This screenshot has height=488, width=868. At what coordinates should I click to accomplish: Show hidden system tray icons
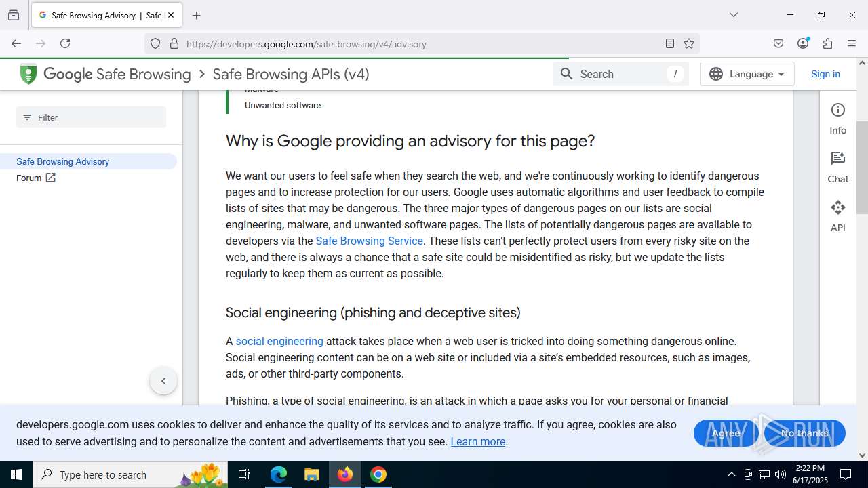tap(731, 474)
